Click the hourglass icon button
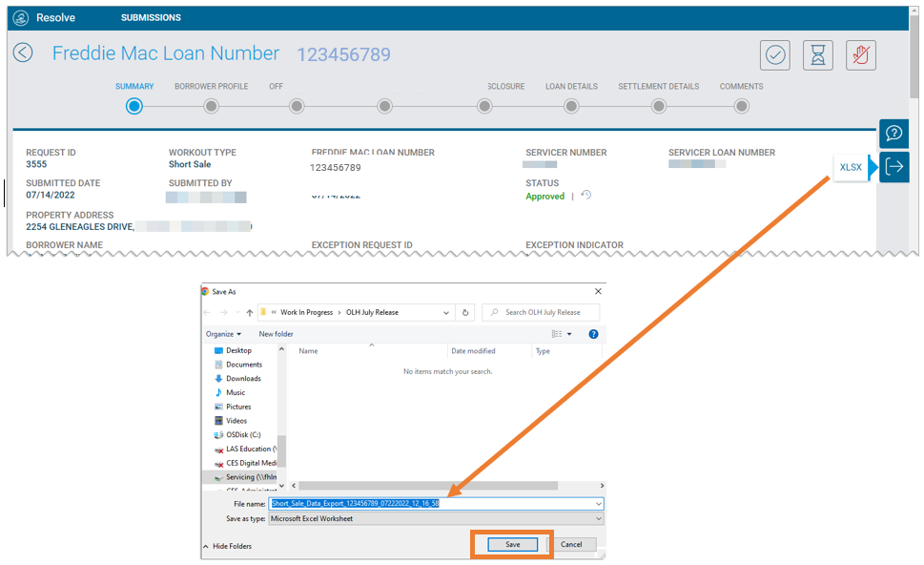 point(818,55)
